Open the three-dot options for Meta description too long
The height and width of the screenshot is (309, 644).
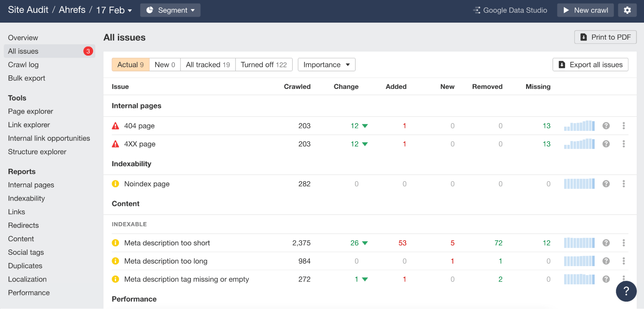click(624, 261)
